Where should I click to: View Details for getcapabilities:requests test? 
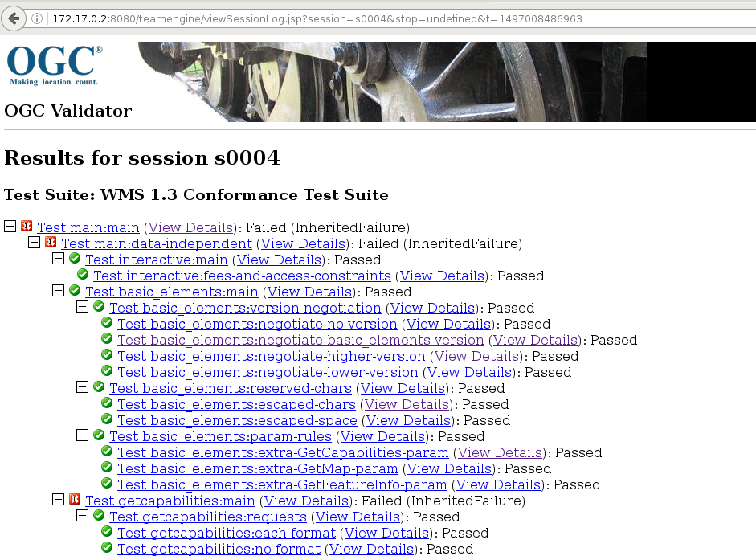pyautogui.click(x=358, y=517)
